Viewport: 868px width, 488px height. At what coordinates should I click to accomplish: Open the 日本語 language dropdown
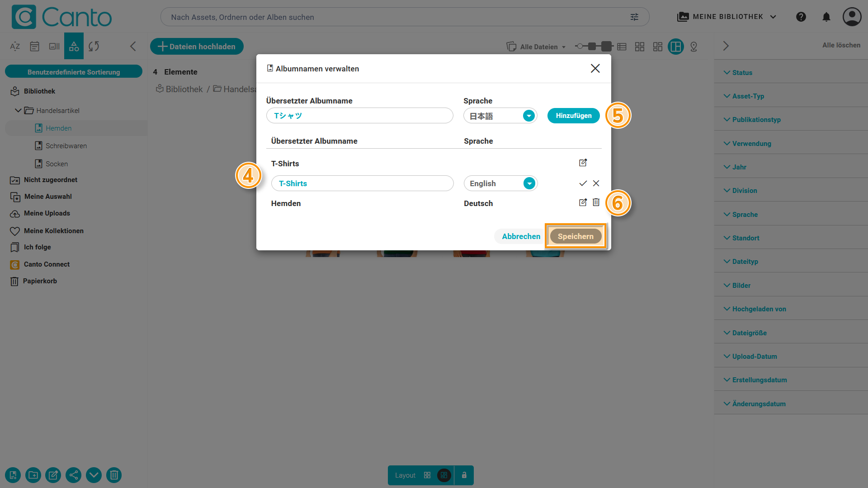pyautogui.click(x=528, y=116)
